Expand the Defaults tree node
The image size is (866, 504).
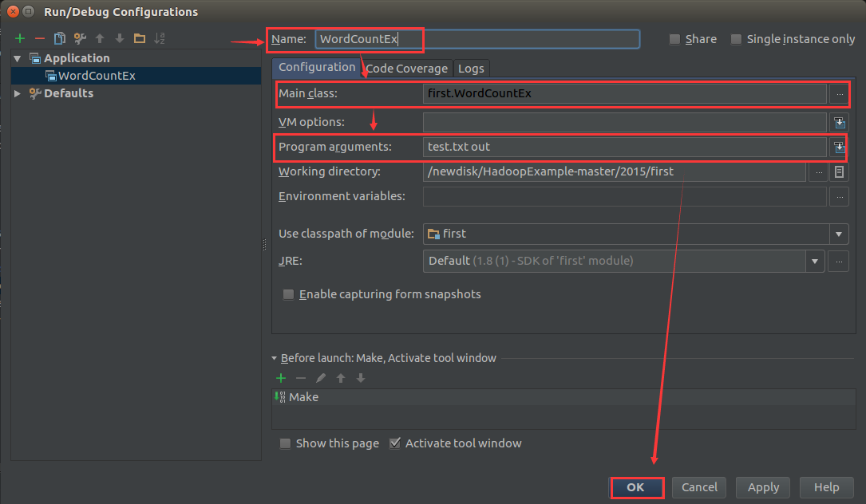click(x=18, y=93)
